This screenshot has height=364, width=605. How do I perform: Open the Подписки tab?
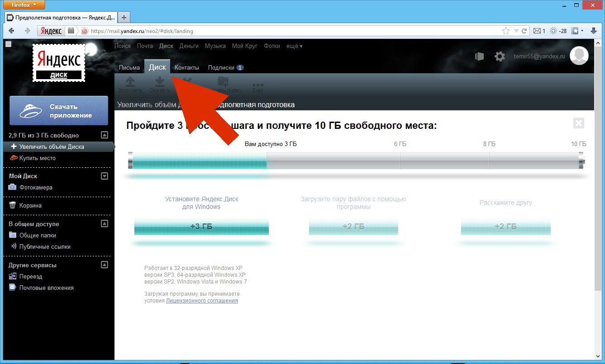225,67
